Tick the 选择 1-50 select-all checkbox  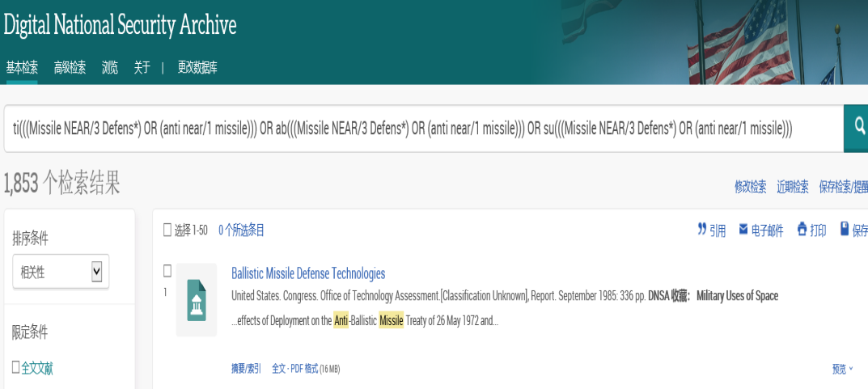[167, 230]
